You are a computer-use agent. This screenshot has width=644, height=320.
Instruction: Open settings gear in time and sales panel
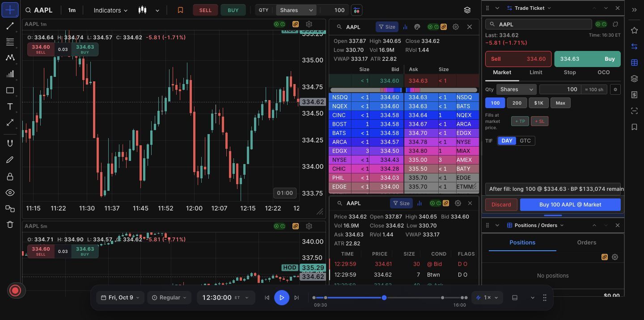click(x=458, y=203)
